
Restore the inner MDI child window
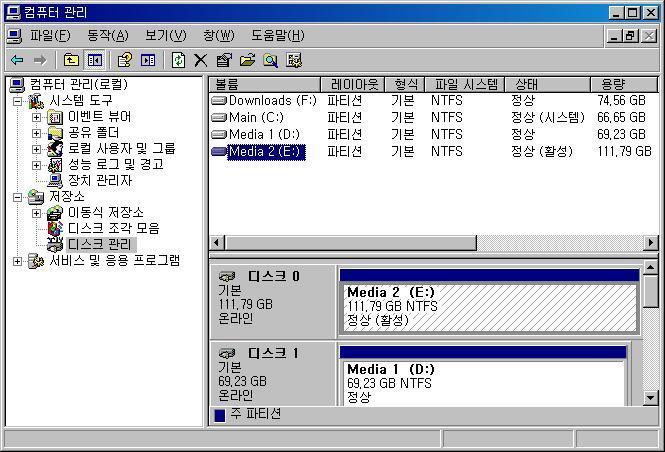[x=631, y=36]
